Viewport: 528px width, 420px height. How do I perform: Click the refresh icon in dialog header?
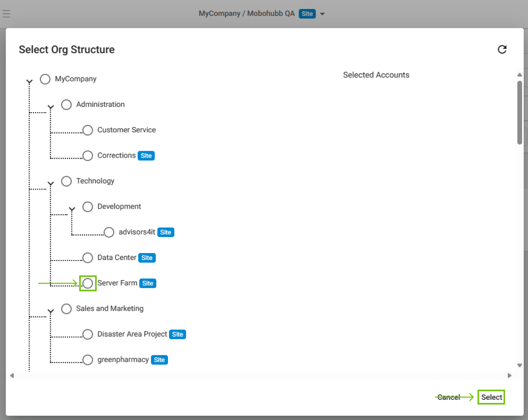pos(502,49)
